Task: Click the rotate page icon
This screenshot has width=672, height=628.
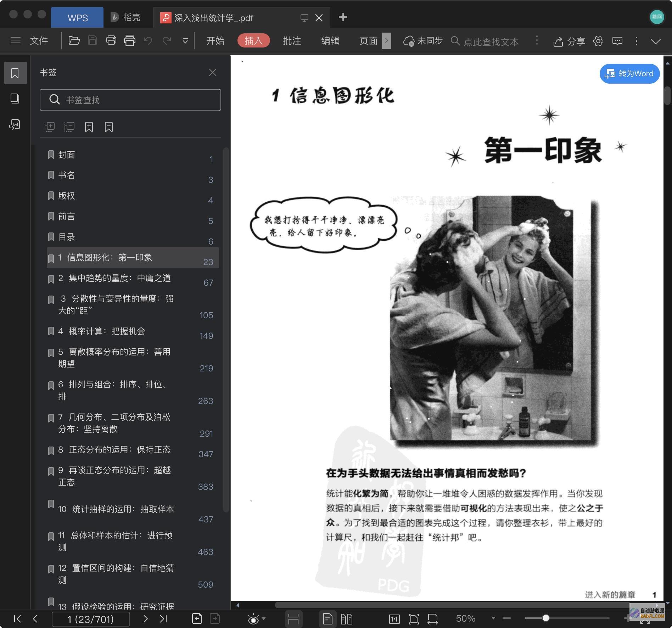Action: click(433, 619)
